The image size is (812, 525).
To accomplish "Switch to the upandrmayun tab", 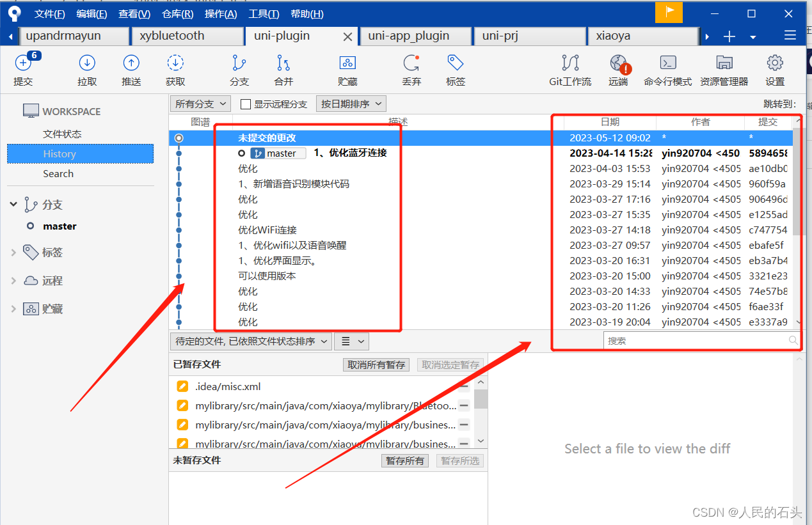I will 73,36.
